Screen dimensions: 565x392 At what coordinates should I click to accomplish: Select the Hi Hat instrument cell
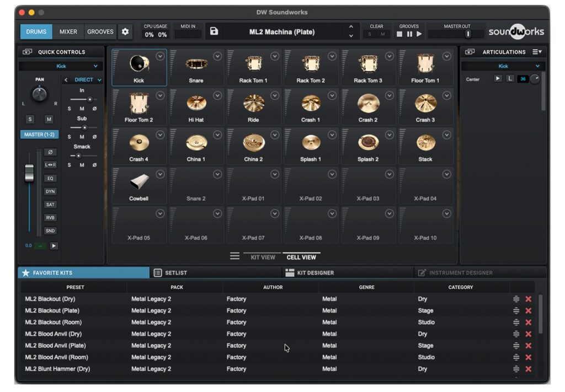pos(196,106)
